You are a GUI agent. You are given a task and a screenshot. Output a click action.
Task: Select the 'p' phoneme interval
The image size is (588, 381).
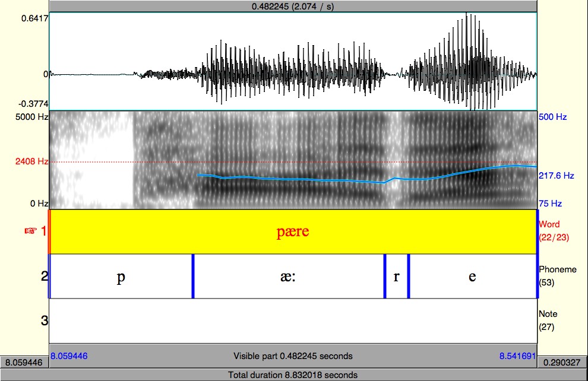[121, 277]
